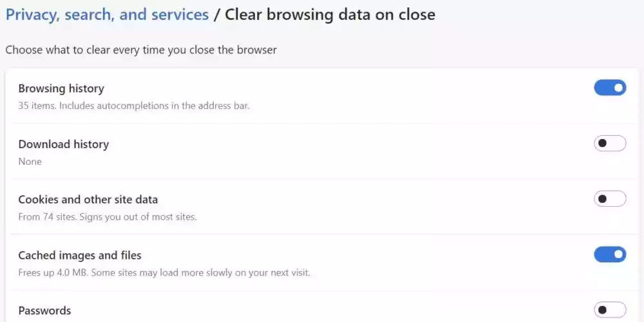Turn off the Browsing history toggle

tap(609, 88)
